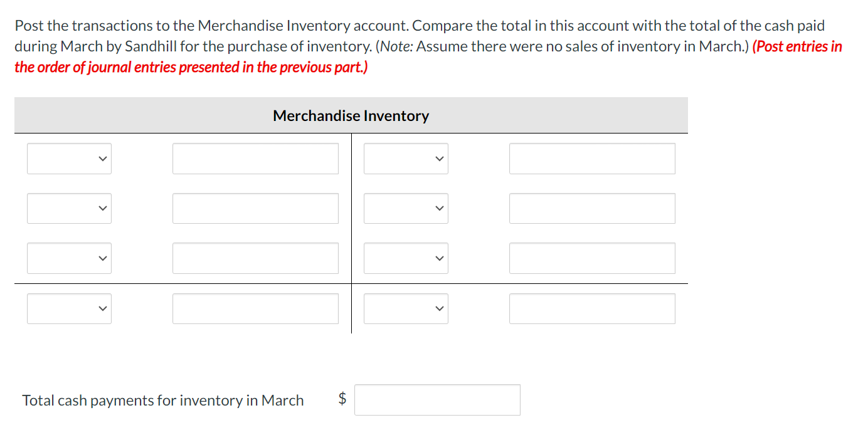The height and width of the screenshot is (435, 868).
Task: Click second credit amount input field
Action: coord(592,208)
